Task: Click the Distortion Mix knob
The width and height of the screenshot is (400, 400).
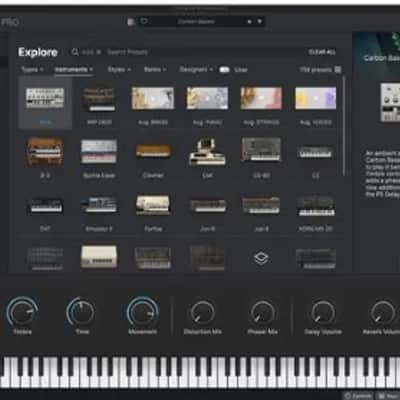Action: click(202, 313)
